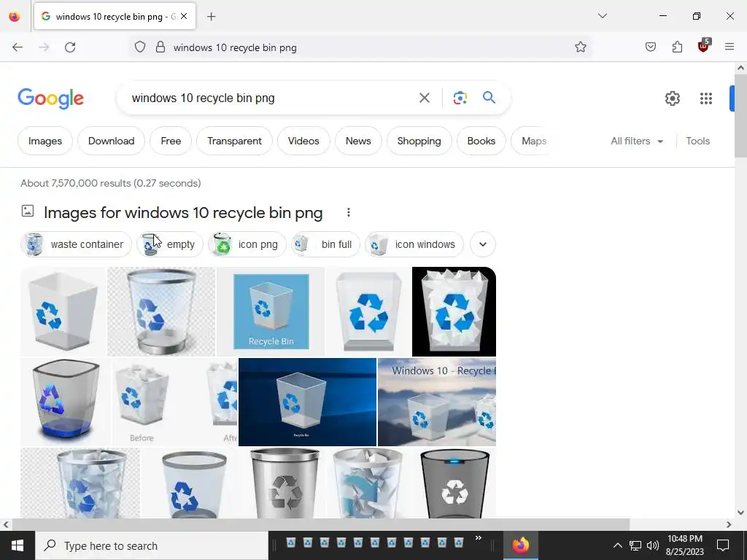
Task: Open the network status tray icon
Action: coord(635,545)
